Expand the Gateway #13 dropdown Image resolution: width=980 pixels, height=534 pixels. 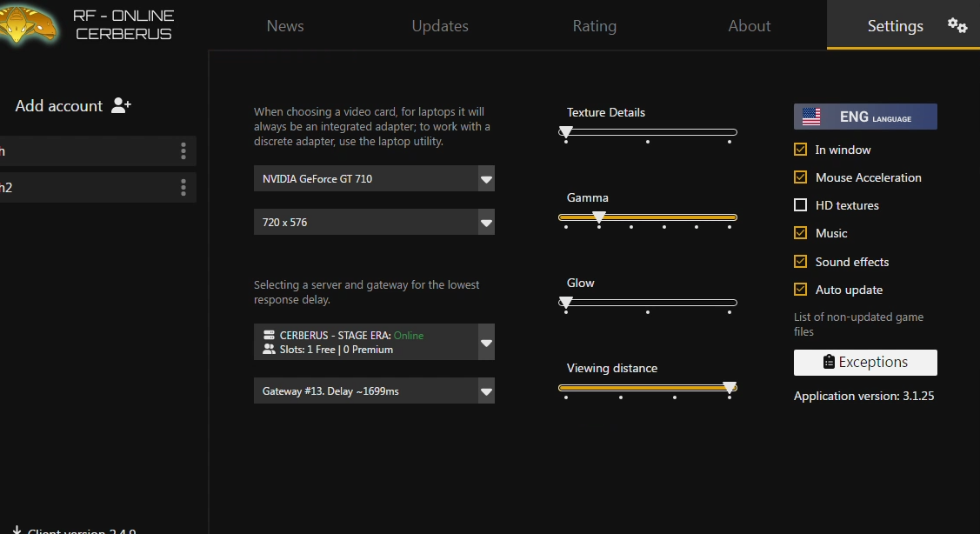[486, 391]
